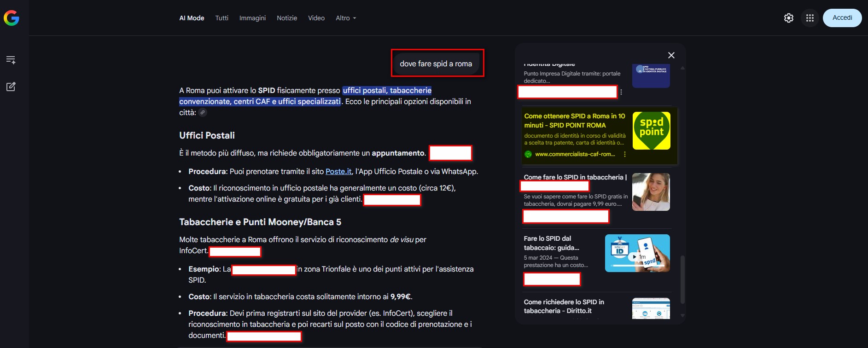Click the "Uffici Postali" heading
Viewport: 868px width, 348px height.
point(207,135)
